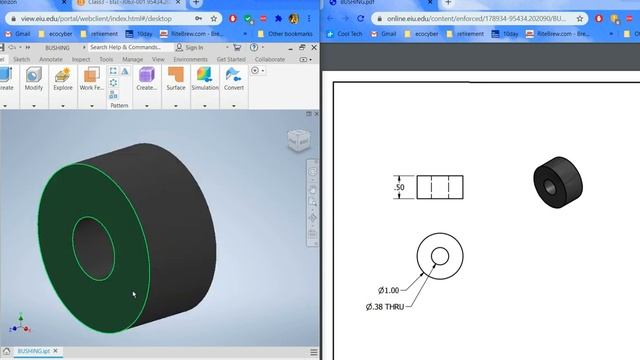Expand the Explore panel dropdown arrow
Image resolution: width=640 pixels, height=360 pixels.
point(63,106)
